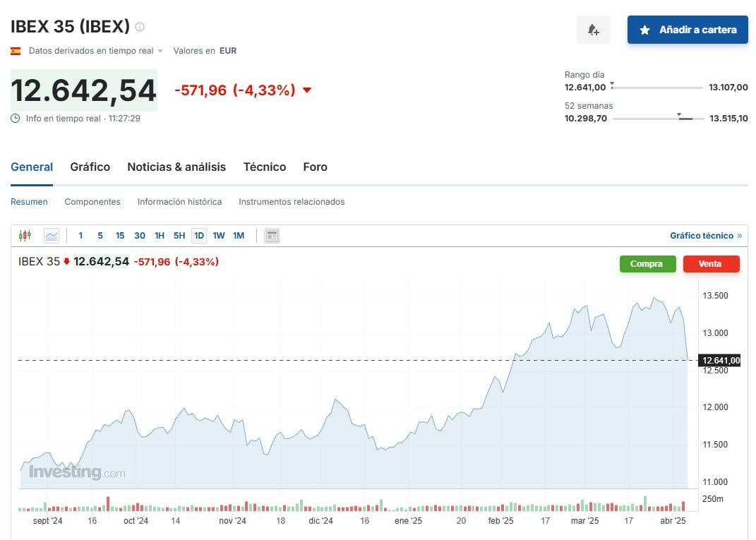This screenshot has height=540, width=756.
Task: Click the Rango día range slider
Action: (657, 88)
